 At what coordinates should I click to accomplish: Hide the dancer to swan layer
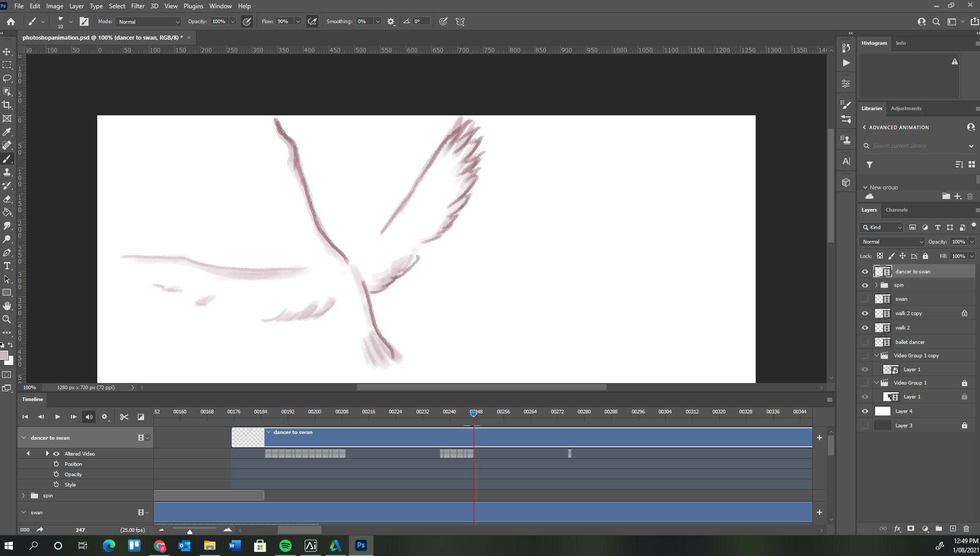(x=865, y=272)
